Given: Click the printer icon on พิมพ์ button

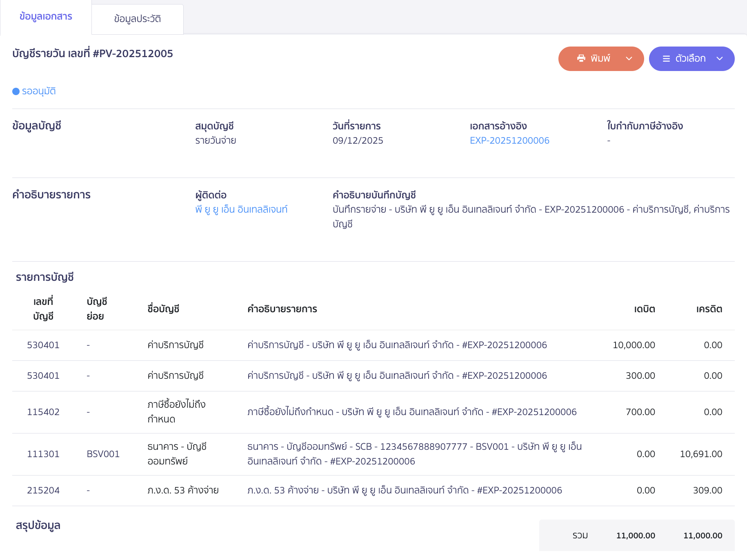Looking at the screenshot, I should tap(581, 58).
